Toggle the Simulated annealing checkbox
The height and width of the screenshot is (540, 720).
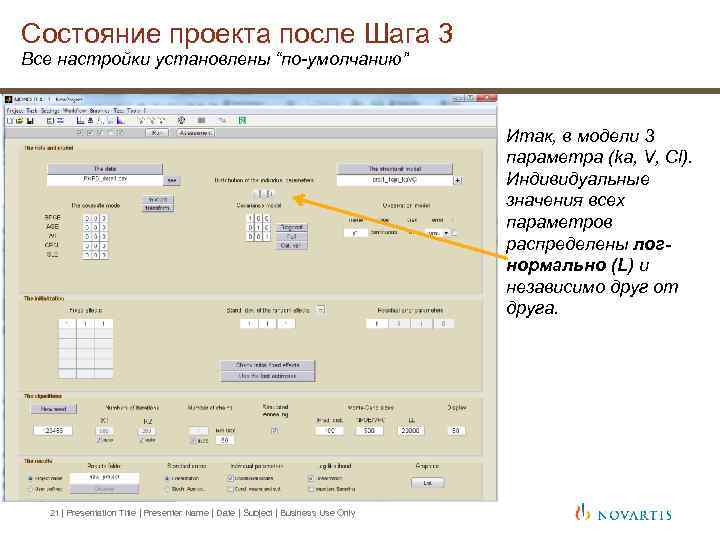click(274, 431)
